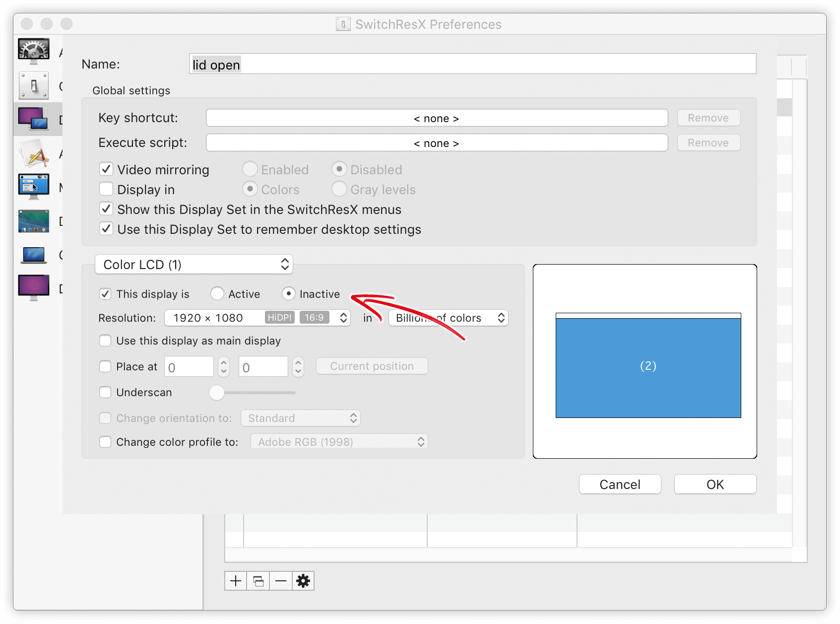
Task: Toggle the This display is checkbox
Action: tap(105, 294)
